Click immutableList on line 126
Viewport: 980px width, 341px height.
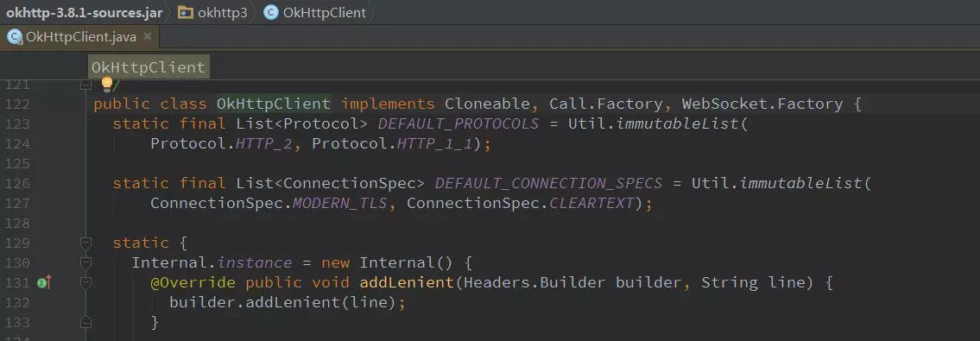pyautogui.click(x=800, y=183)
